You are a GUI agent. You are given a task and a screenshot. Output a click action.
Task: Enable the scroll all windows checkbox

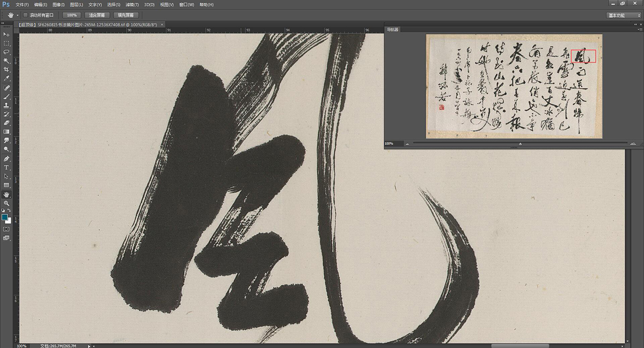click(26, 15)
